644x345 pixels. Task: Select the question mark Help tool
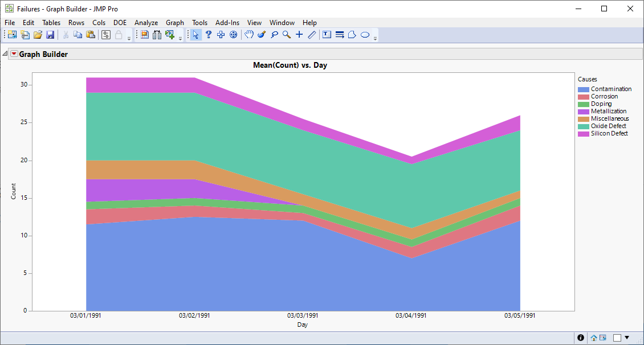click(x=209, y=34)
